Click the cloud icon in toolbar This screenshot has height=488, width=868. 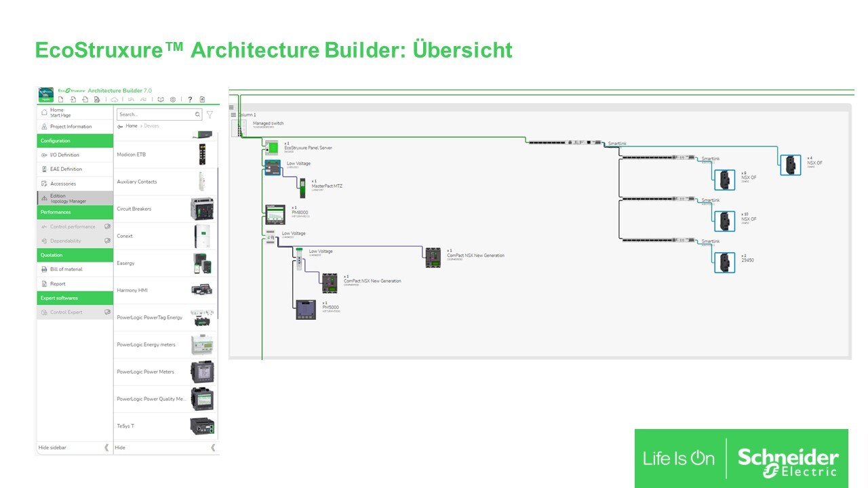click(x=115, y=100)
